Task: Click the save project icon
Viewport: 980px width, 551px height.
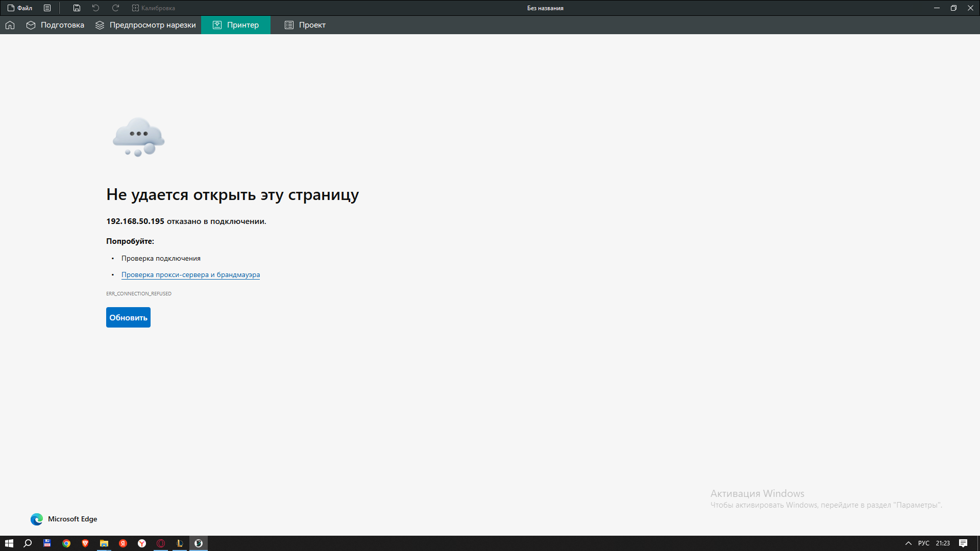Action: tap(77, 8)
